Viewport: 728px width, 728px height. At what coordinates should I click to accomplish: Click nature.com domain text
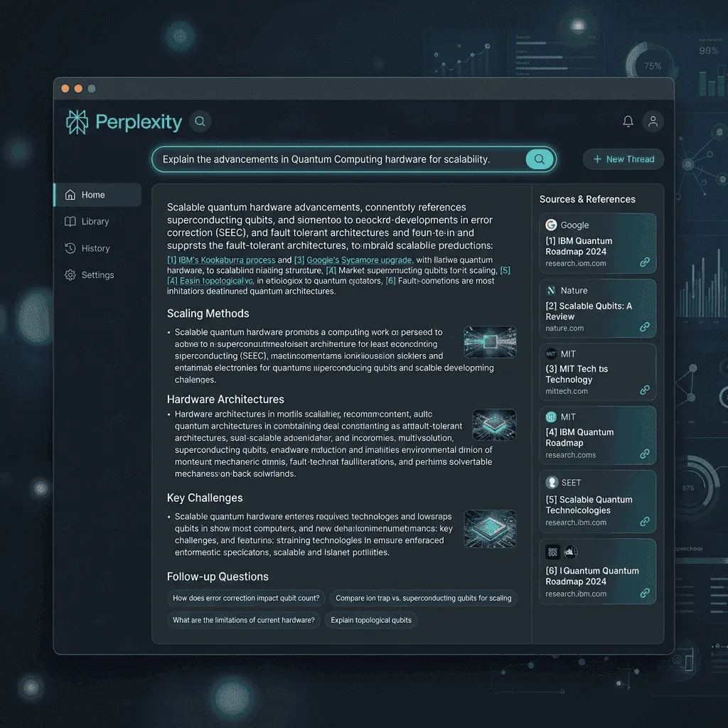point(564,328)
